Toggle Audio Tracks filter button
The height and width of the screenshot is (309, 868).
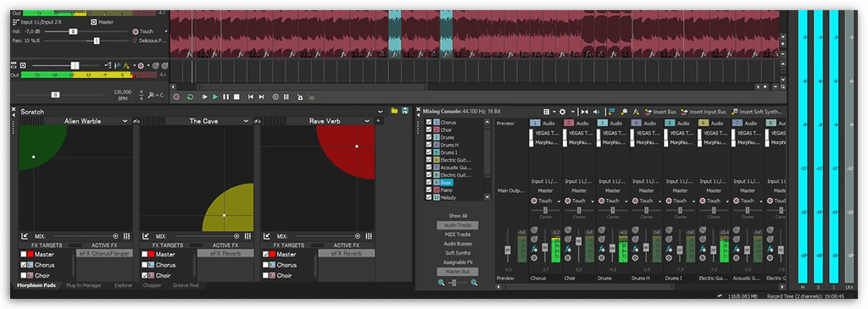[458, 225]
